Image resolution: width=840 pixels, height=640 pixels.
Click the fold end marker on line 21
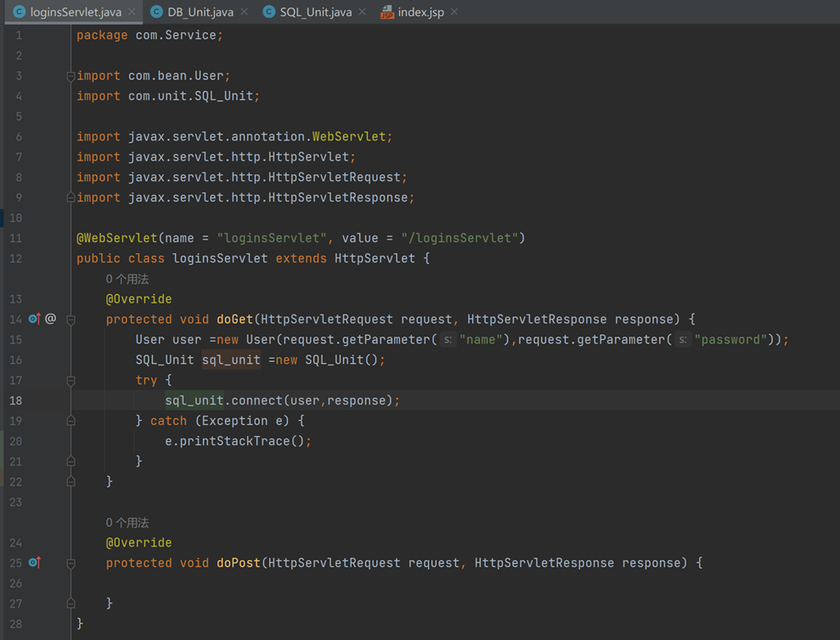70,462
